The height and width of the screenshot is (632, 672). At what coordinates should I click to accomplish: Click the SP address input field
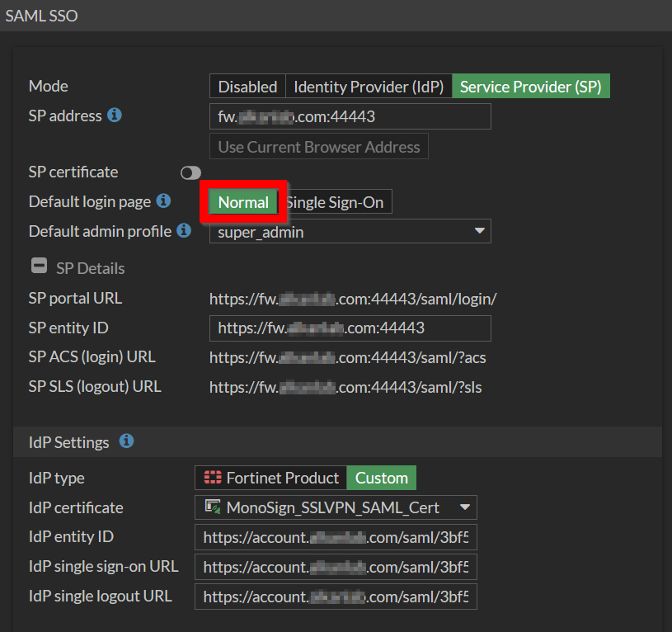coord(350,116)
